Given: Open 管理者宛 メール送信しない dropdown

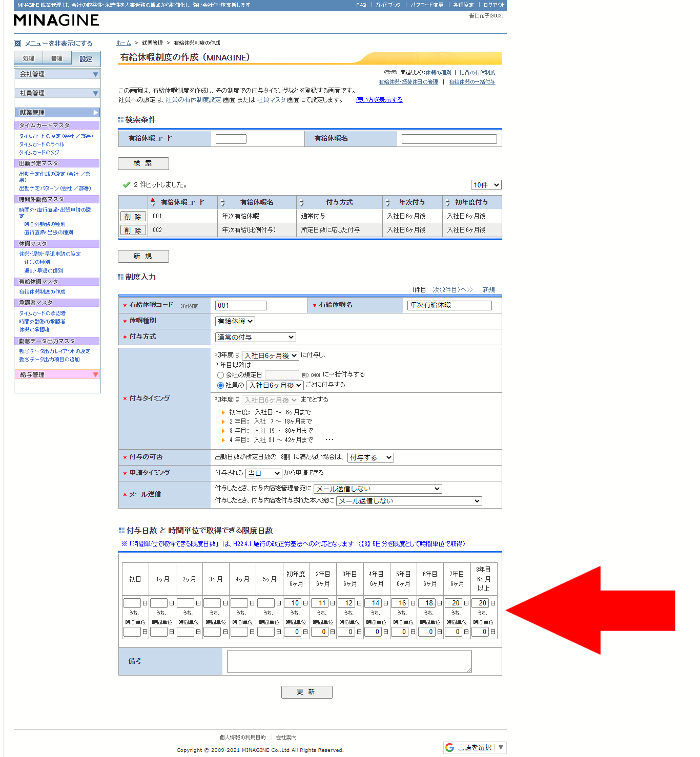Looking at the screenshot, I should tap(378, 489).
